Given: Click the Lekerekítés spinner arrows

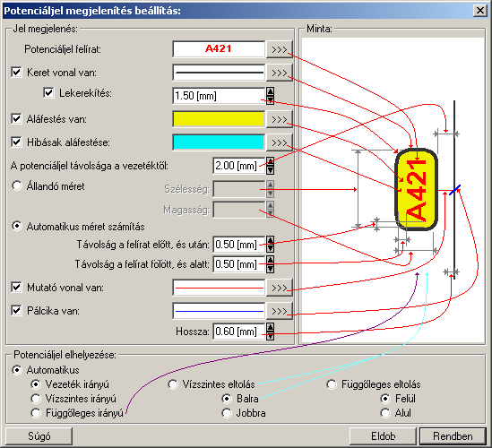Looking at the screenshot, I should 270,96.
